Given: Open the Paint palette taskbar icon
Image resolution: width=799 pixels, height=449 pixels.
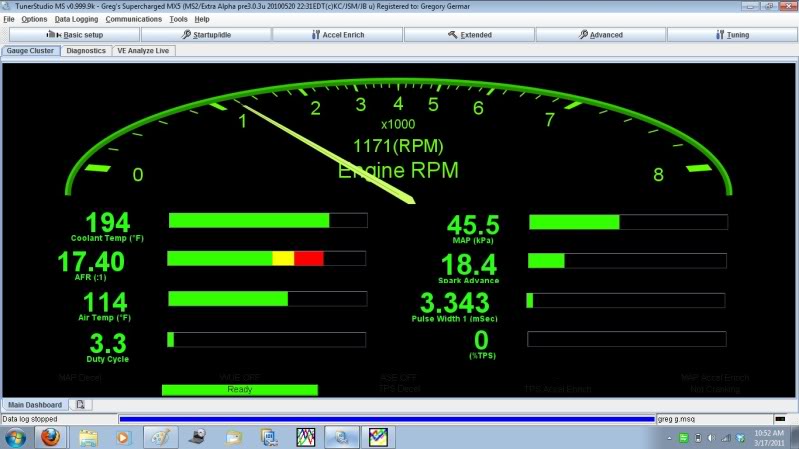Looking at the screenshot, I should (x=161, y=437).
